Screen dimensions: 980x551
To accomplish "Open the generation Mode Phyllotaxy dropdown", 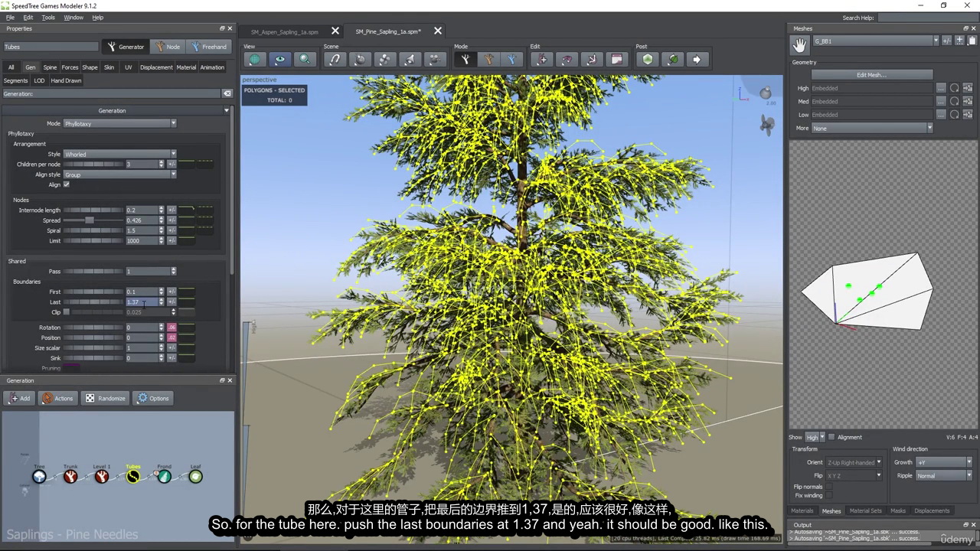I will 119,123.
